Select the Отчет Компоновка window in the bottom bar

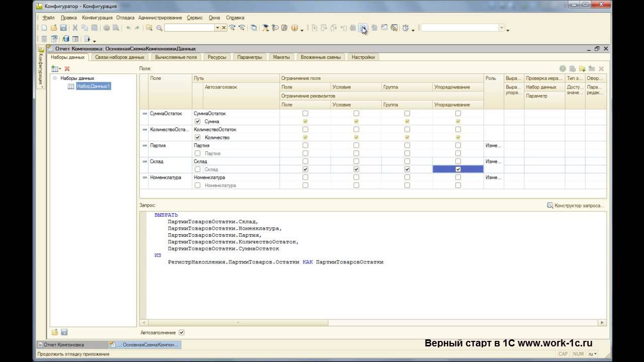coord(64,345)
